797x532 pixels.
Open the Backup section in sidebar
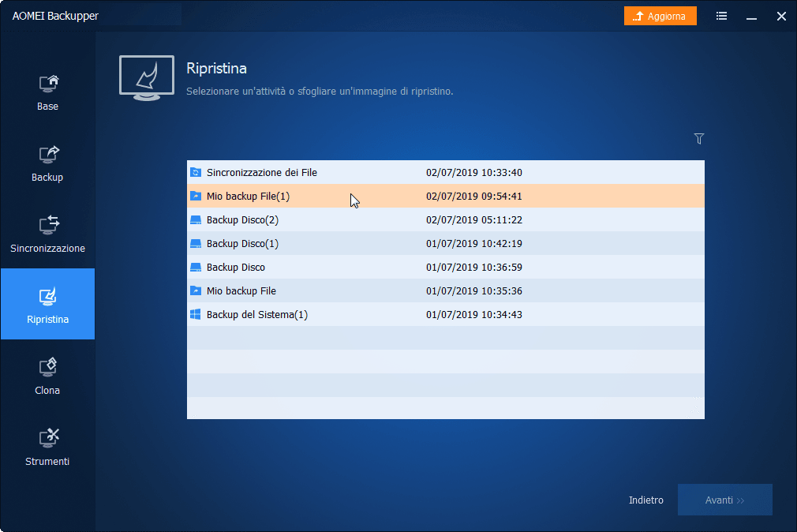coord(48,163)
